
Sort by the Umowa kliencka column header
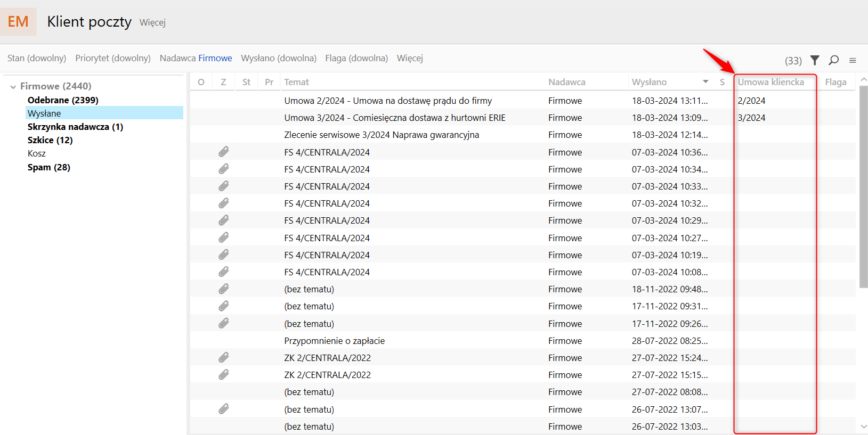tap(770, 82)
